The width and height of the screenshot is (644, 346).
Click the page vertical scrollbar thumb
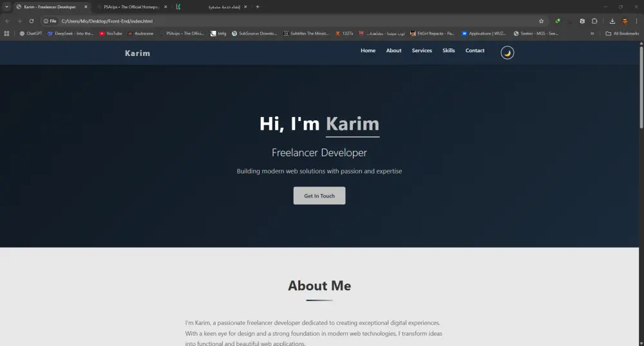click(x=641, y=87)
